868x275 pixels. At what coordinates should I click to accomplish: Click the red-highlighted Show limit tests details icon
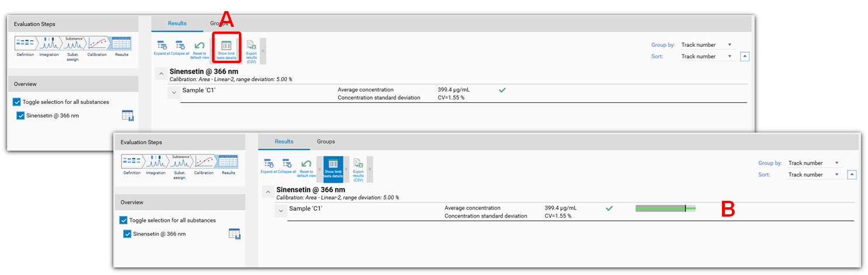[x=227, y=46]
